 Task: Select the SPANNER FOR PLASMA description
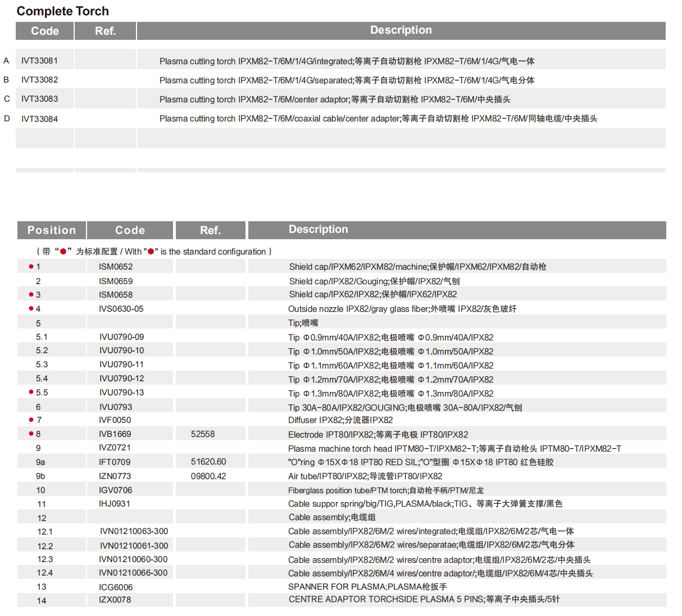[x=367, y=587]
